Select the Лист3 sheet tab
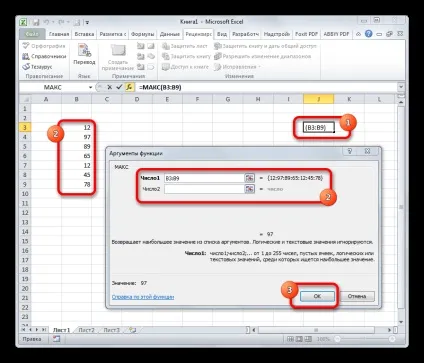 pyautogui.click(x=111, y=330)
